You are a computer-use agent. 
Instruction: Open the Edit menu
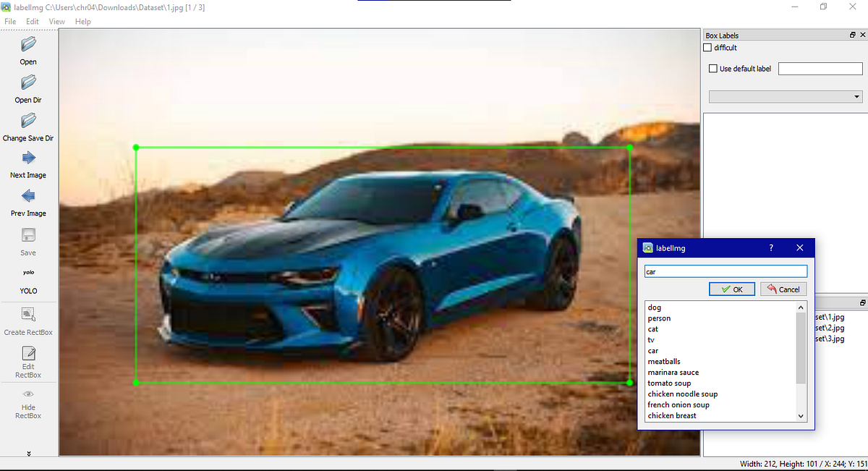point(32,21)
